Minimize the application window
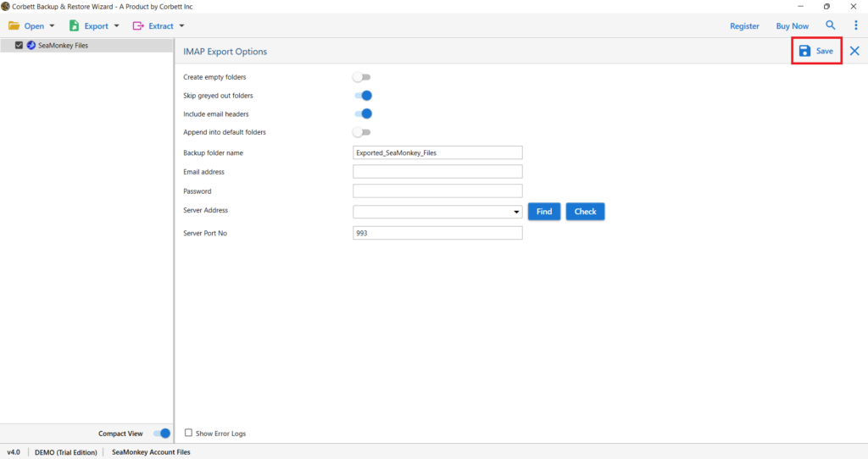868x459 pixels. coord(800,7)
